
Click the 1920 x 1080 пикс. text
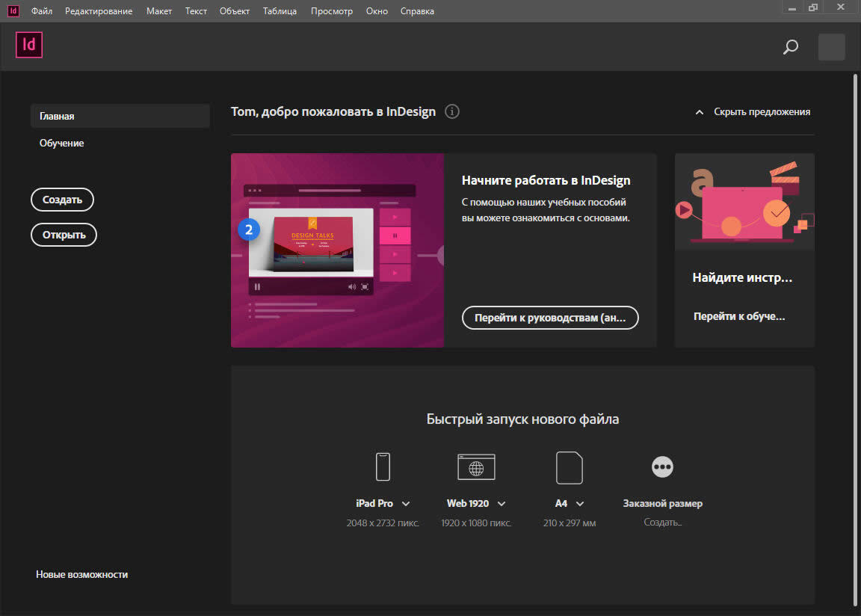(476, 523)
